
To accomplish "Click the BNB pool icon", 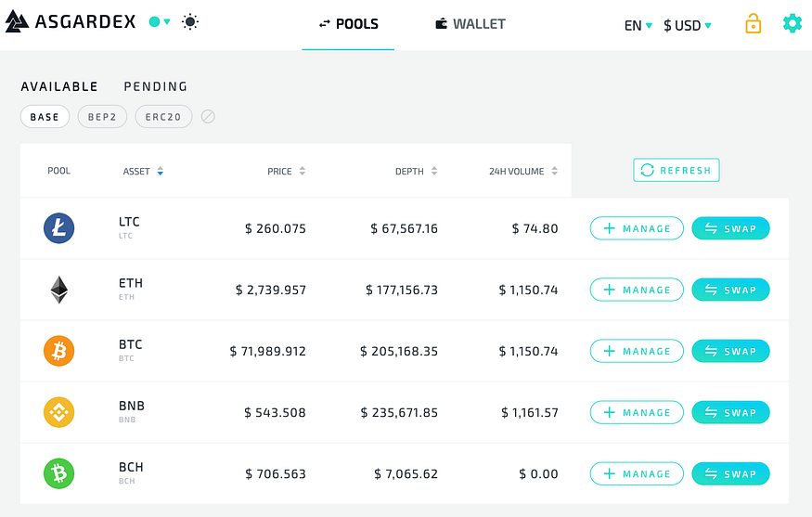I will coord(58,412).
